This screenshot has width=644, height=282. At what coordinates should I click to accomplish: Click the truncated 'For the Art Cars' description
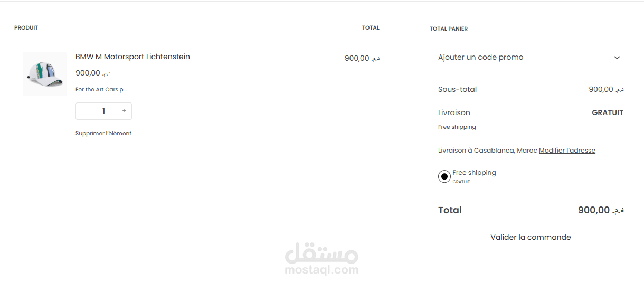point(101,90)
